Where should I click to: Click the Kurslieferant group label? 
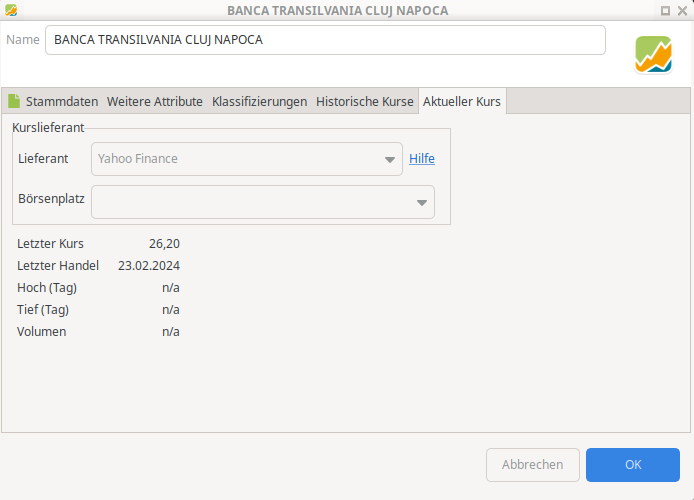[48, 127]
